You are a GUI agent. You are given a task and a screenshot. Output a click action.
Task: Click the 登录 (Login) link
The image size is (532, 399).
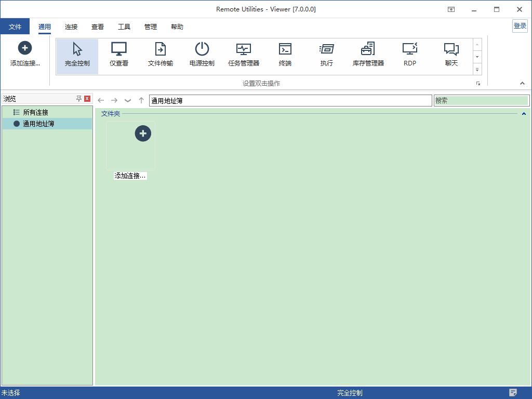(x=520, y=25)
